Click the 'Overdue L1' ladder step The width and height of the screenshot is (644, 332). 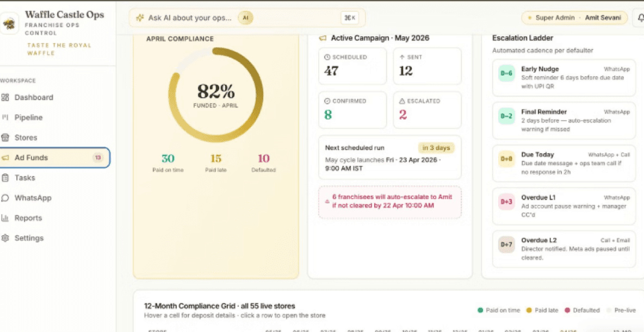tap(564, 206)
